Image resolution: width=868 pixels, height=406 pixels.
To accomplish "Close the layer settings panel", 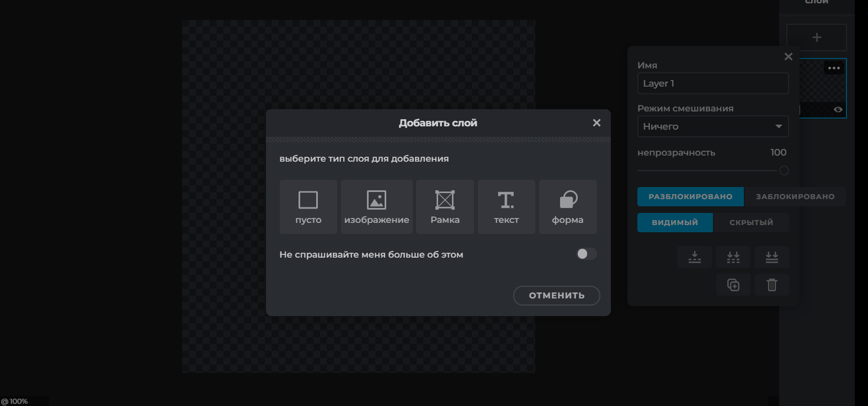I will [x=789, y=57].
